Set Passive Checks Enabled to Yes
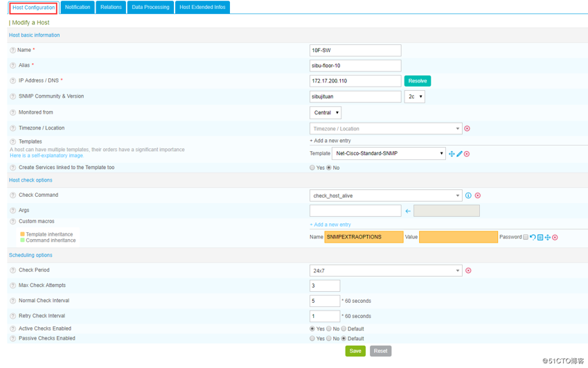This screenshot has height=368, width=588. pyautogui.click(x=312, y=338)
